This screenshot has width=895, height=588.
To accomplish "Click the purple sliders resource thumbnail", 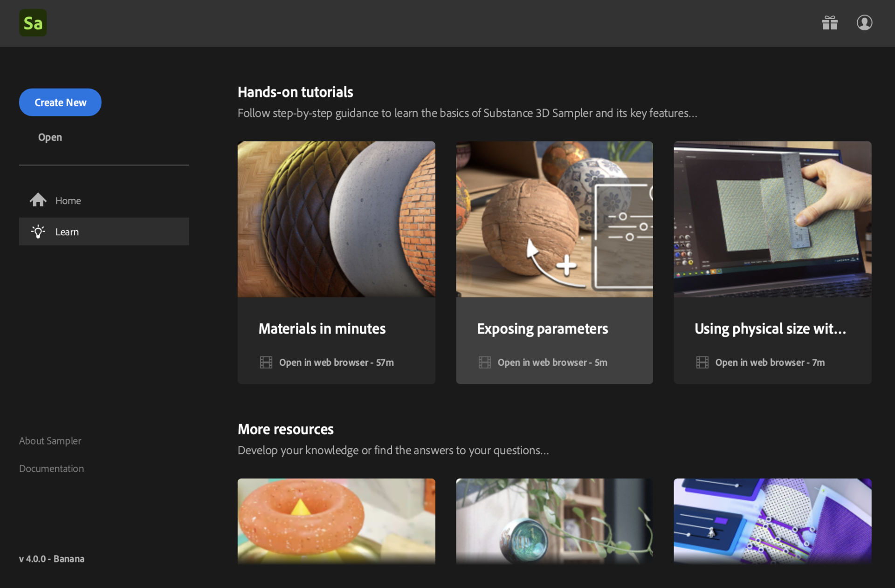I will [x=772, y=521].
